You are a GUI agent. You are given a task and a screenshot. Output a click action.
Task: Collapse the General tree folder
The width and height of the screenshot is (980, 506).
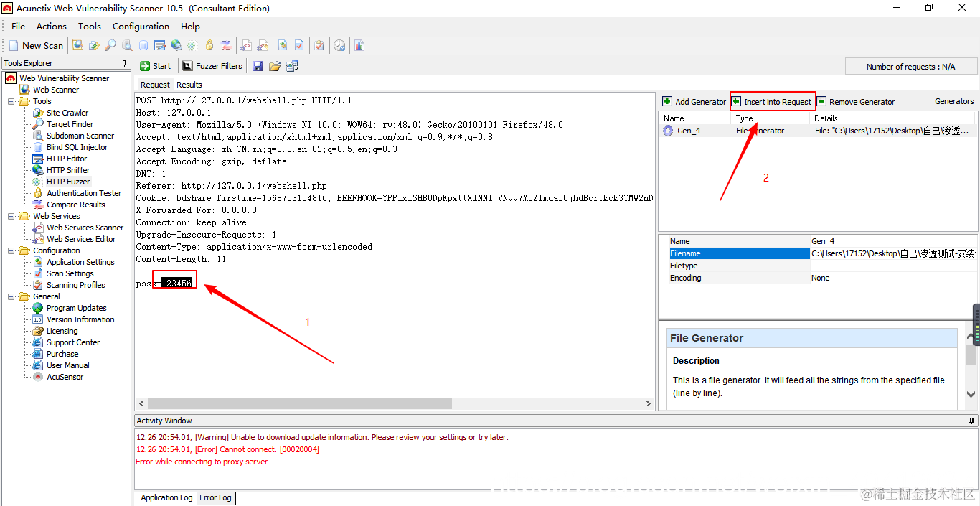[x=11, y=296]
